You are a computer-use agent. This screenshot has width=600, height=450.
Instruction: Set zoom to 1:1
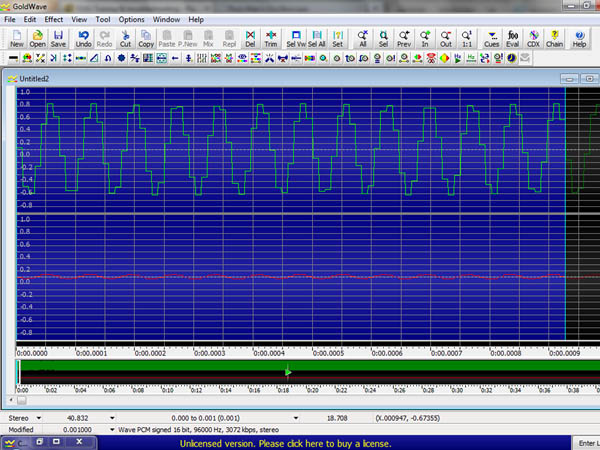(466, 39)
